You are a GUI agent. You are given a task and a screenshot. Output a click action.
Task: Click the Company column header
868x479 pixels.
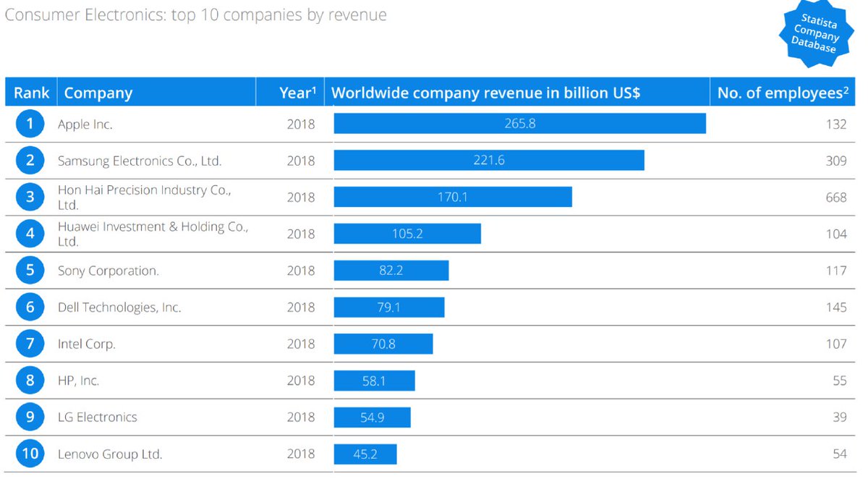click(x=156, y=93)
